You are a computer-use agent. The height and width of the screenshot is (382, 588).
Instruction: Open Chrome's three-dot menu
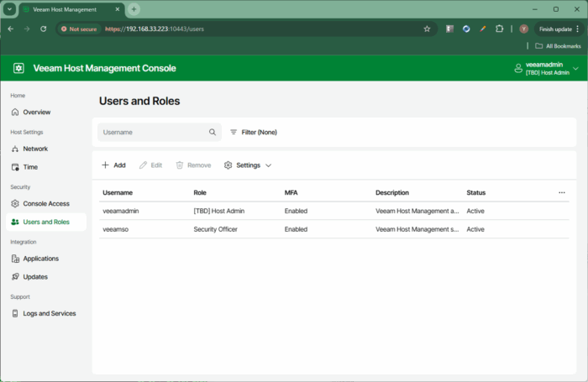(578, 29)
